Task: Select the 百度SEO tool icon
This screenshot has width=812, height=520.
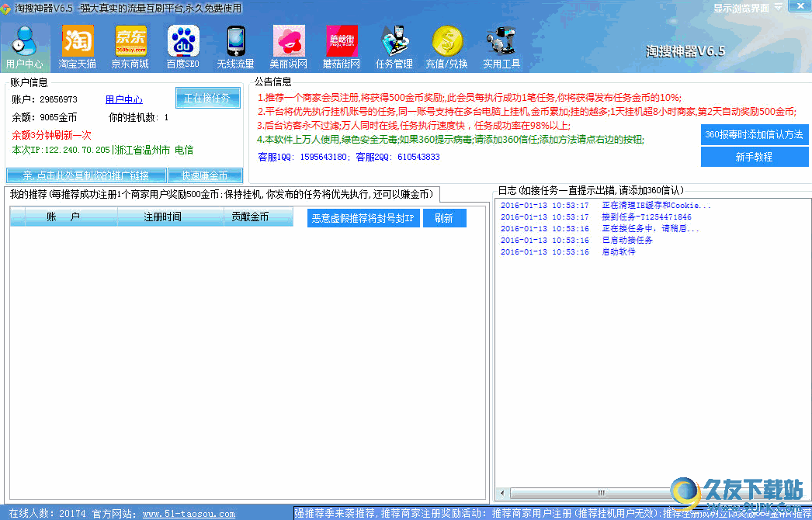Action: pos(182,47)
